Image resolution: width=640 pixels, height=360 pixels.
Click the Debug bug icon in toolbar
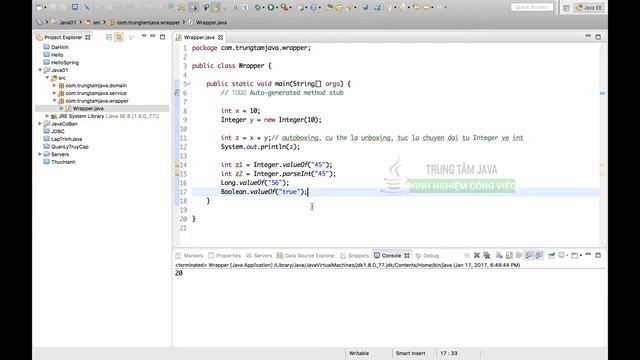click(258, 7)
